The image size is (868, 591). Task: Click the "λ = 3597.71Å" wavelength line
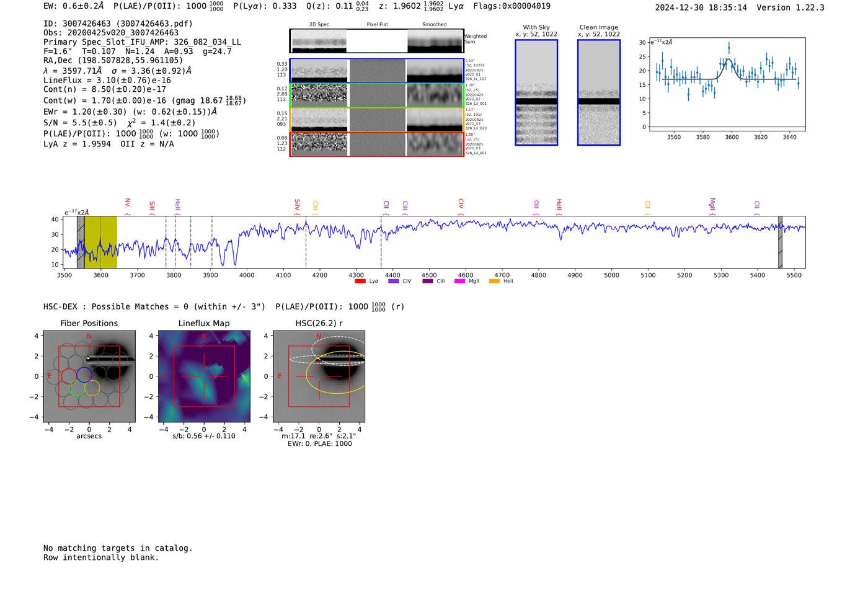(118, 71)
